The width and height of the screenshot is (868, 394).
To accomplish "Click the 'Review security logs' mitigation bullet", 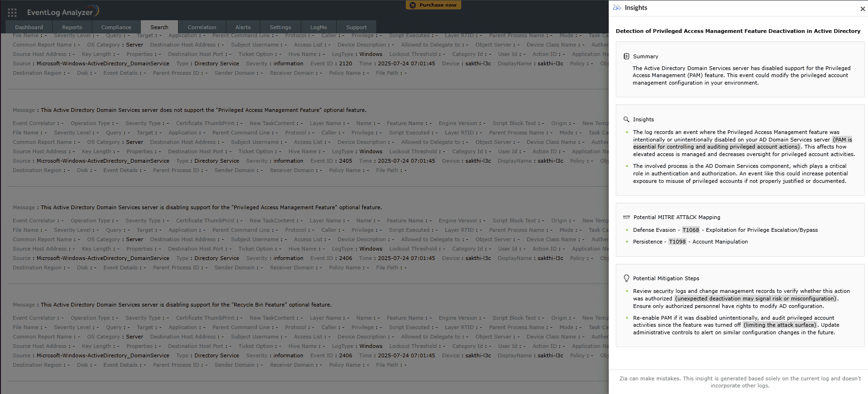I will [742, 299].
